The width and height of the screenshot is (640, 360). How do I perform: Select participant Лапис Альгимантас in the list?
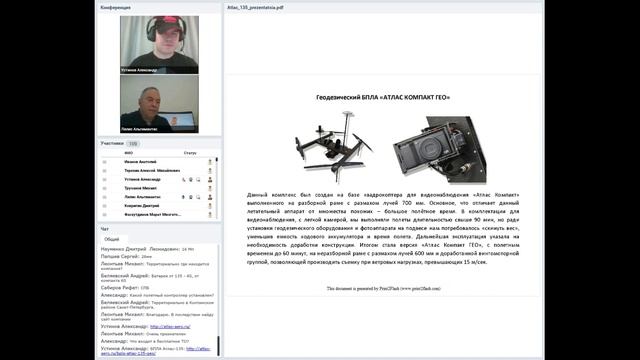click(142, 197)
